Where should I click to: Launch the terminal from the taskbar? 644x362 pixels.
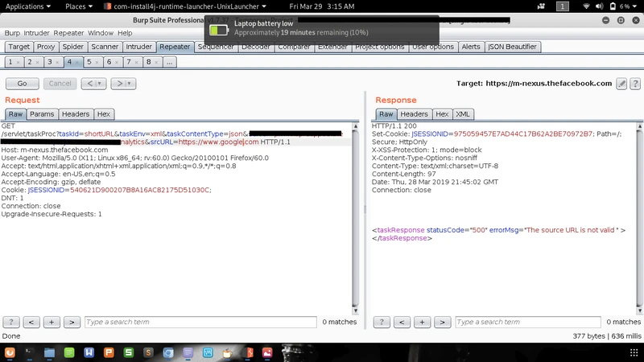(30, 352)
